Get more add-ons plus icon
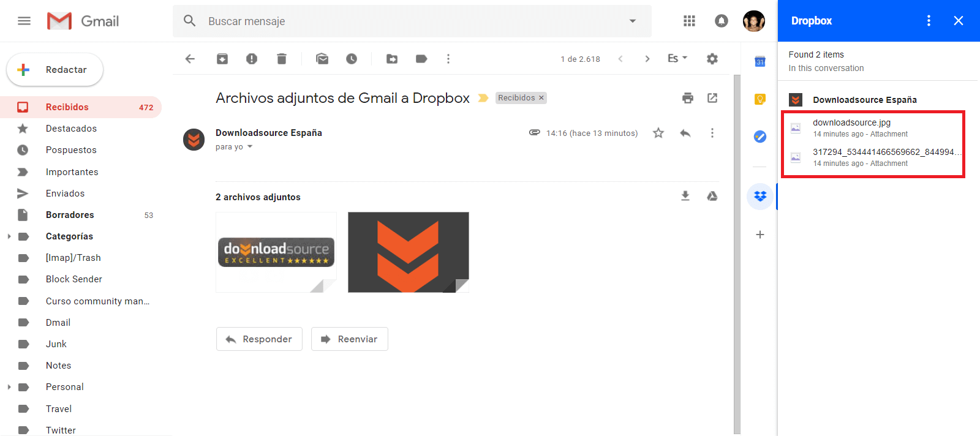This screenshot has width=980, height=436. click(x=760, y=235)
